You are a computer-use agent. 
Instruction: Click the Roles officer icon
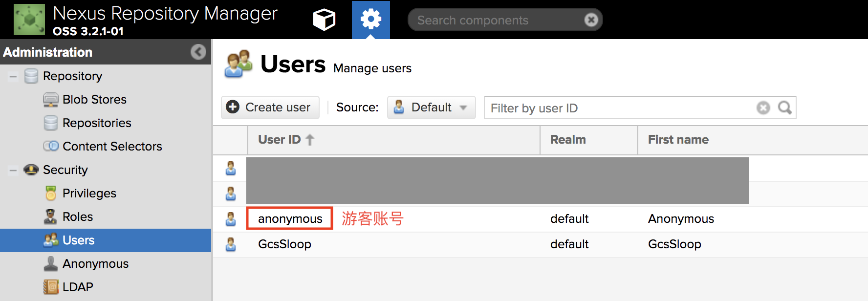coord(50,216)
